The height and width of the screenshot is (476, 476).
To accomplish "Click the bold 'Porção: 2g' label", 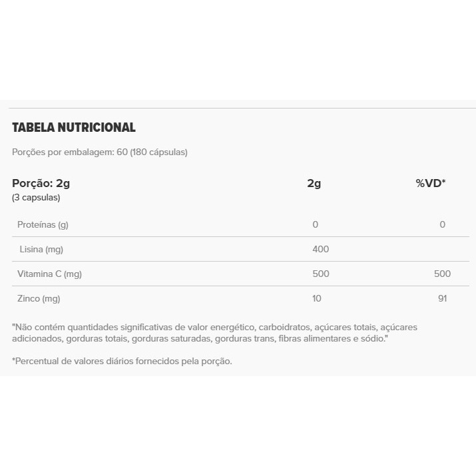I will [x=41, y=183].
